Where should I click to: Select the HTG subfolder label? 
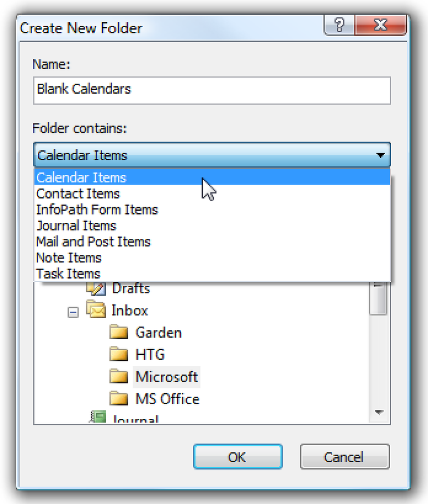pos(150,354)
